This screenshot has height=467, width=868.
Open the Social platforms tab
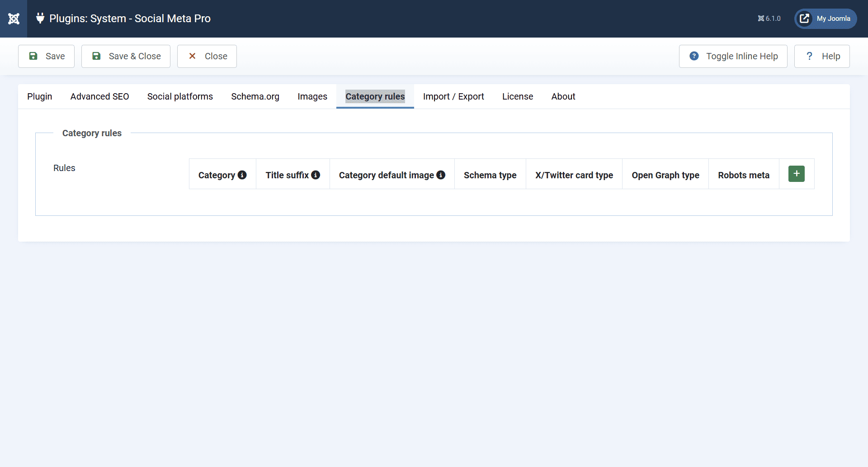coord(180,96)
